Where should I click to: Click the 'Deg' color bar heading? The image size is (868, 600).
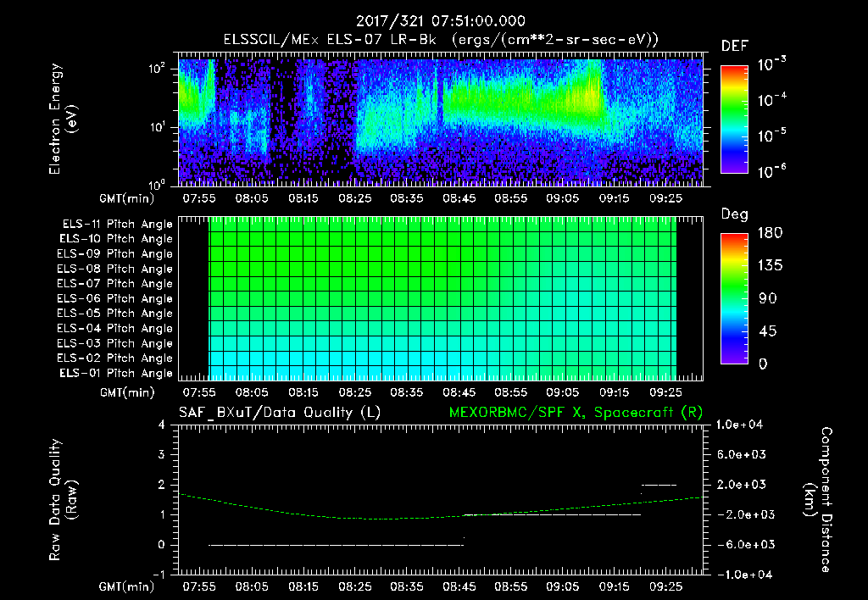tap(735, 214)
